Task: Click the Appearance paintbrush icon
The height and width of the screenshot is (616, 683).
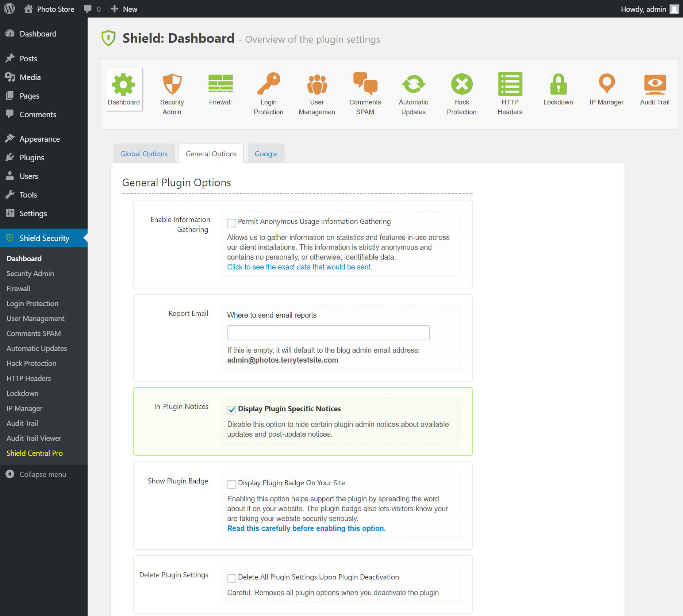Action: click(10, 139)
